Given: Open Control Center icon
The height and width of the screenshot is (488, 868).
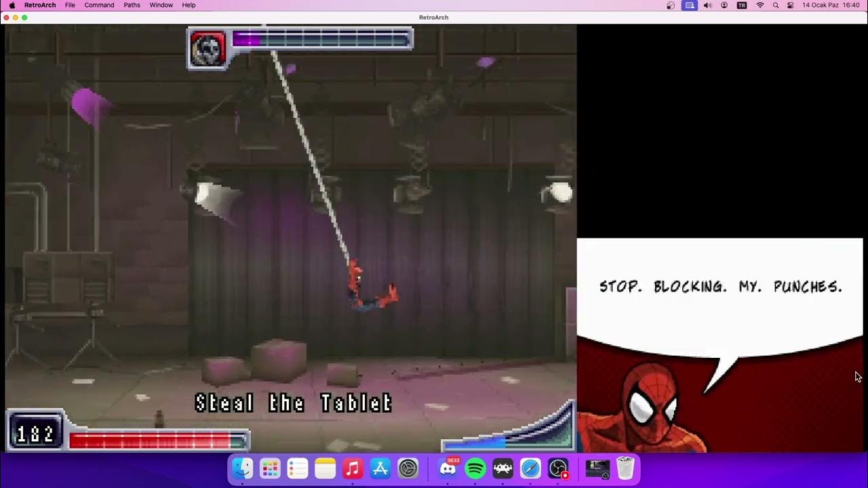Looking at the screenshot, I should [790, 5].
